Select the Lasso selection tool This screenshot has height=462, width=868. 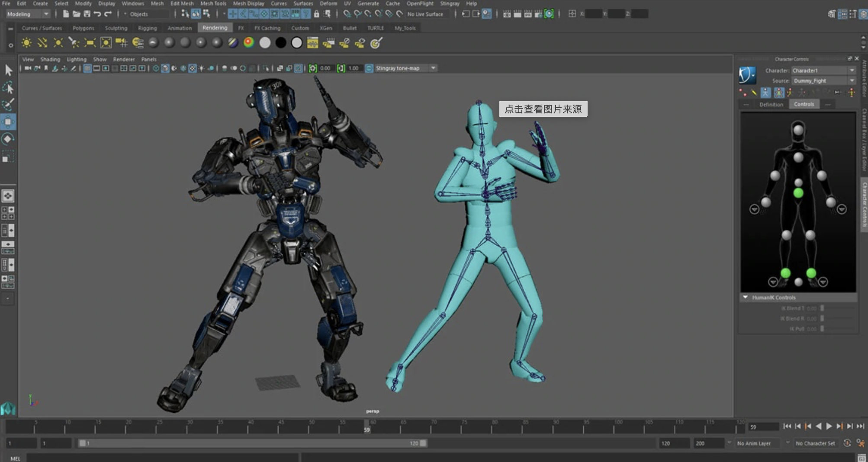click(8, 88)
